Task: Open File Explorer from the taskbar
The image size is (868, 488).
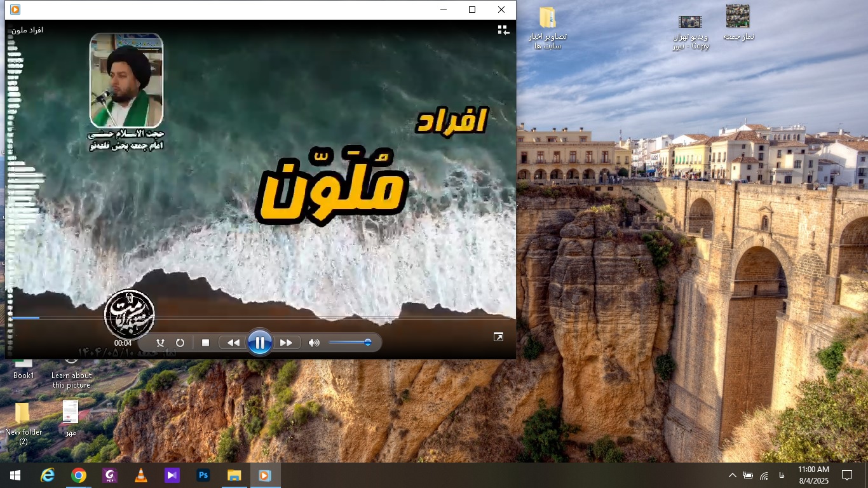Action: click(x=234, y=475)
